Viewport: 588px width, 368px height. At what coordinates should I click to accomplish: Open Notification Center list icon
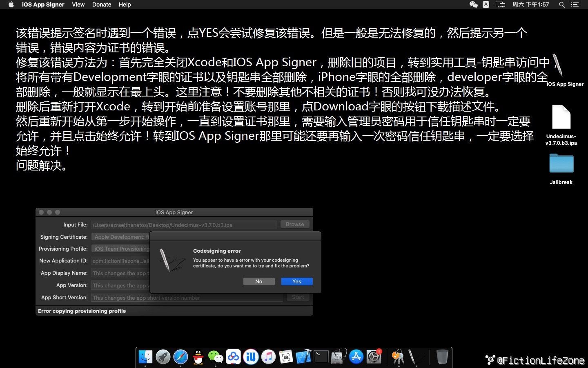[x=575, y=4]
